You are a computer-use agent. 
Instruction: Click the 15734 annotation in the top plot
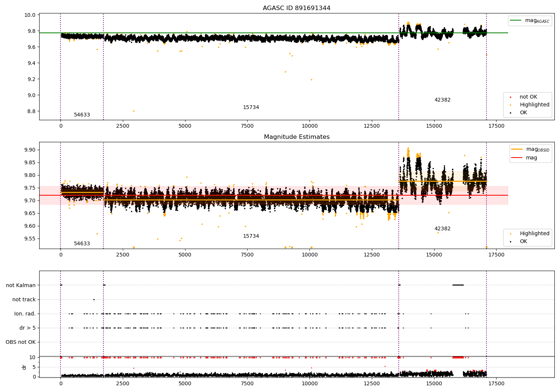coord(251,108)
